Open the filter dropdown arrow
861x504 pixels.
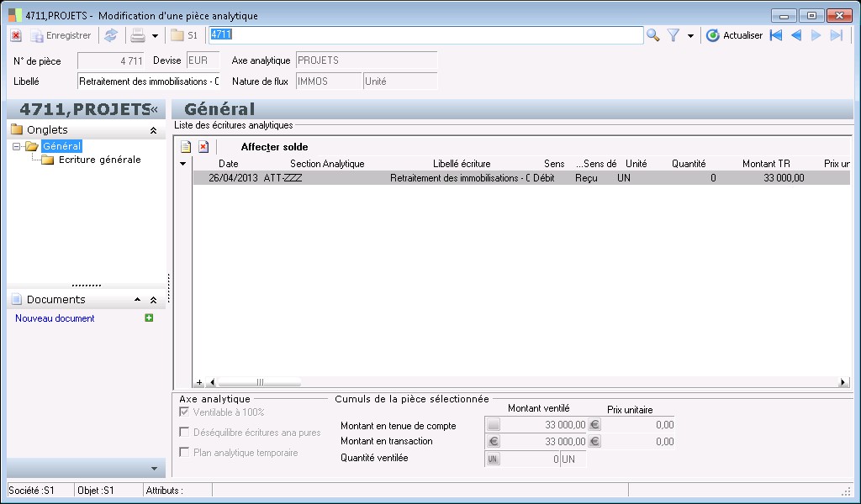coord(690,36)
